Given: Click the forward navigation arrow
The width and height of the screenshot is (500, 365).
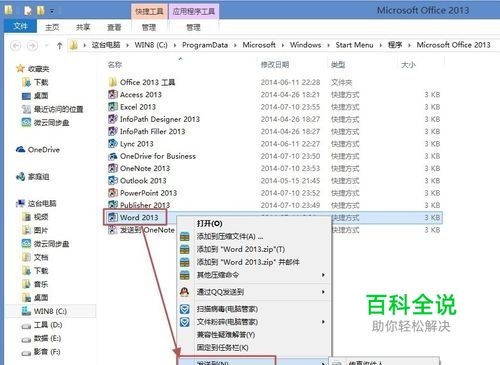Looking at the screenshot, I should point(32,45).
